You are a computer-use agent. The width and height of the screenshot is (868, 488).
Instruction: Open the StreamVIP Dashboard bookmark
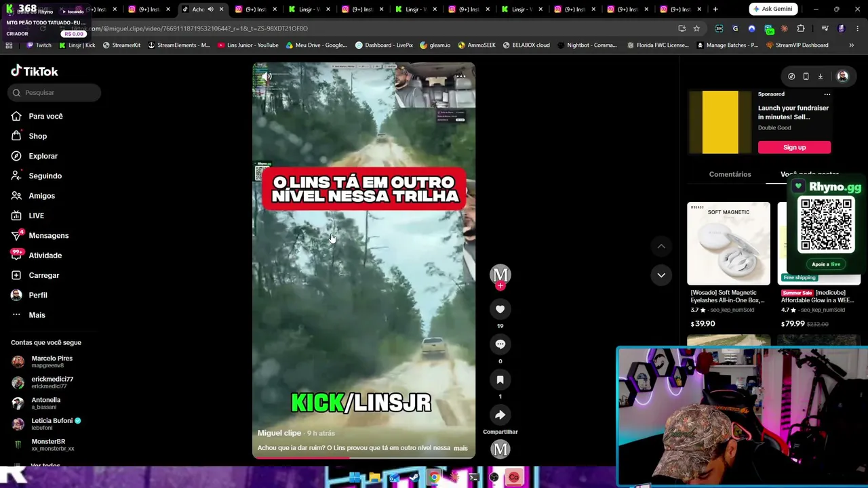[x=797, y=45]
